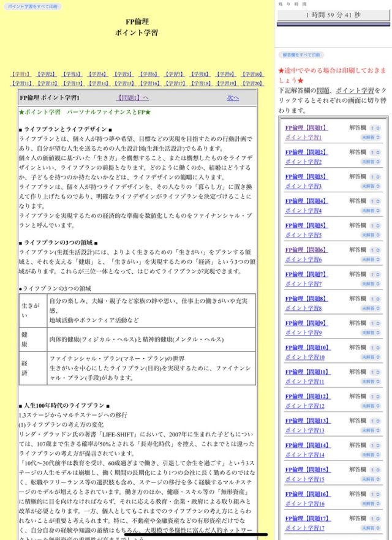
Task: Open the 未解答 status dropdown for 問題1
Action: pyautogui.click(x=371, y=137)
